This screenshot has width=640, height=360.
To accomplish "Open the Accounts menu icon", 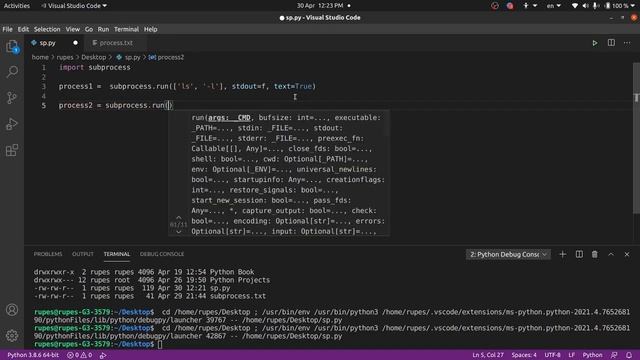I will (x=12, y=309).
